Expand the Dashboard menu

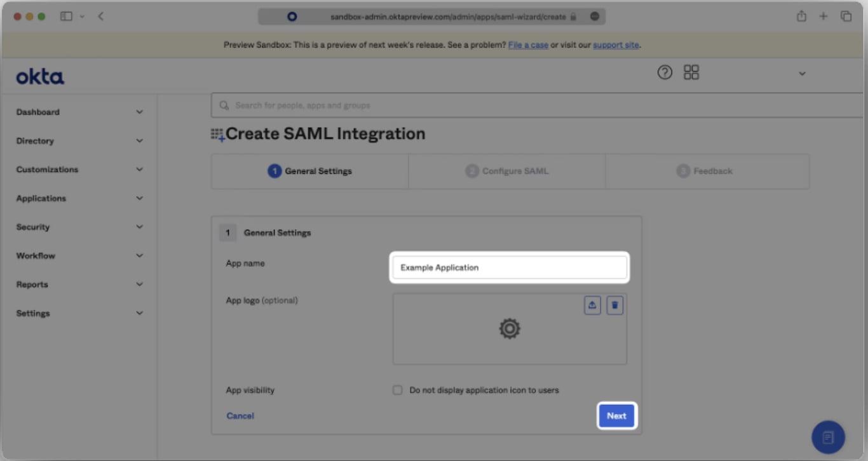click(79, 112)
